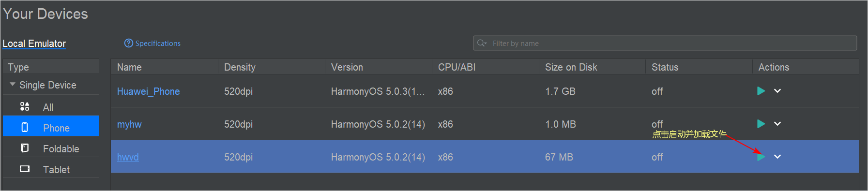
Task: Run the hwvd emulator play icon
Action: coord(761,157)
